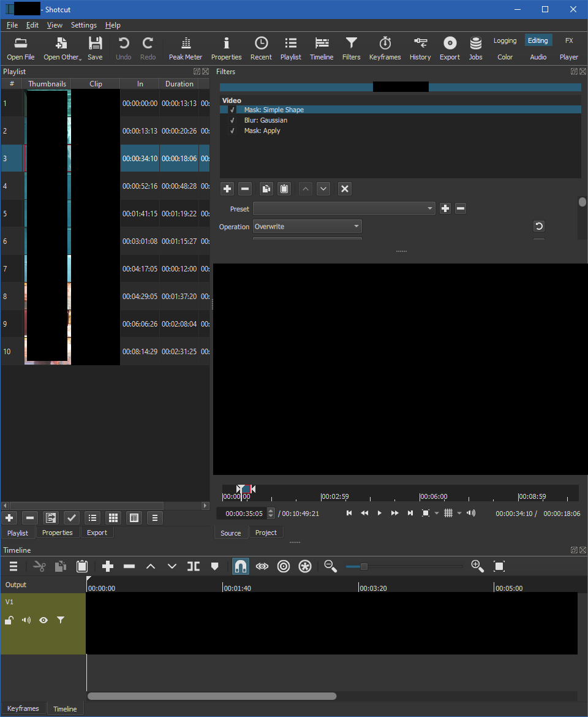Save preset with plus button
Image resolution: width=588 pixels, height=717 pixels.
click(x=445, y=208)
